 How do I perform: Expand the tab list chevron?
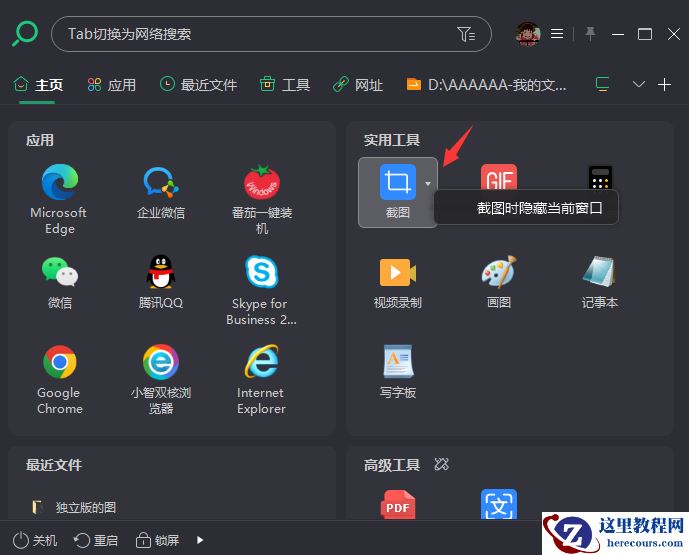pos(638,84)
